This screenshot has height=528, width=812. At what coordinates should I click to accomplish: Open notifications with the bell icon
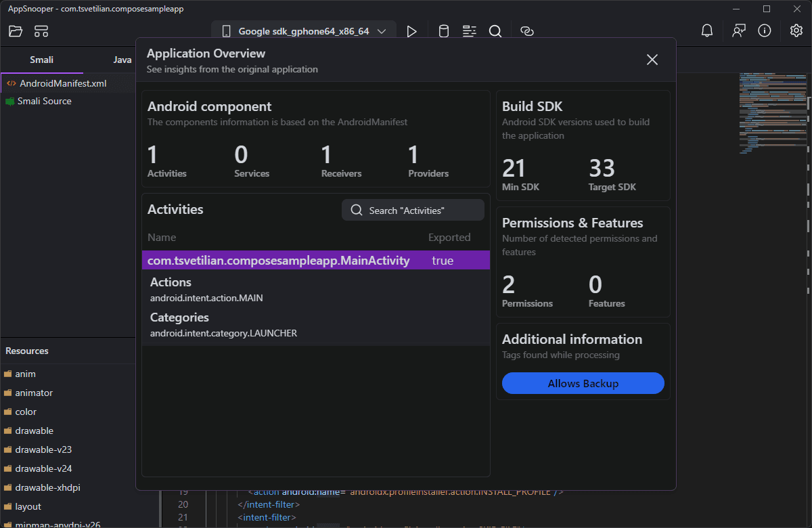(706, 30)
